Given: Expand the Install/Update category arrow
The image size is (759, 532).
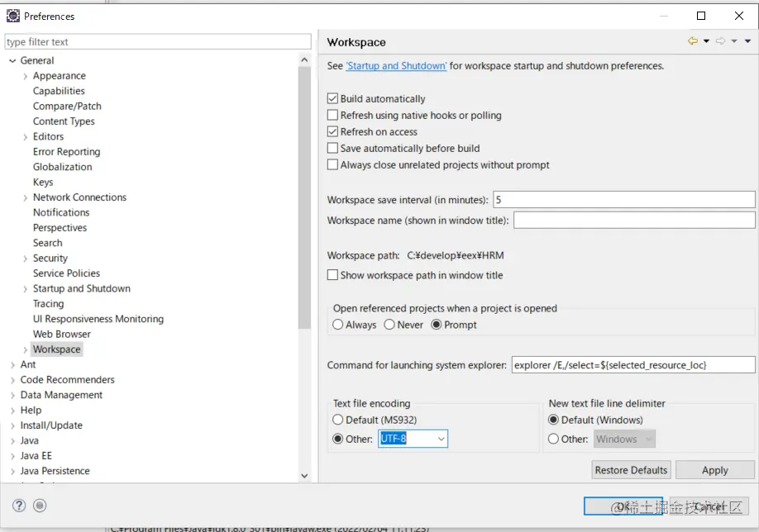Looking at the screenshot, I should (x=12, y=426).
